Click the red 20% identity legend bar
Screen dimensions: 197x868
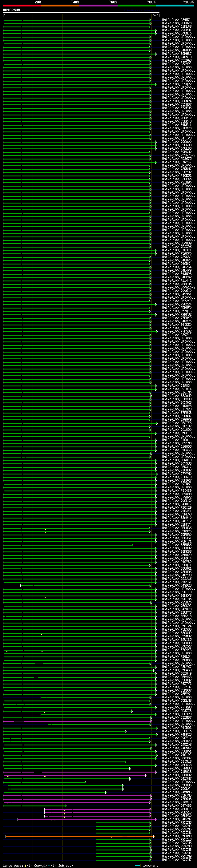(x=22, y=6)
